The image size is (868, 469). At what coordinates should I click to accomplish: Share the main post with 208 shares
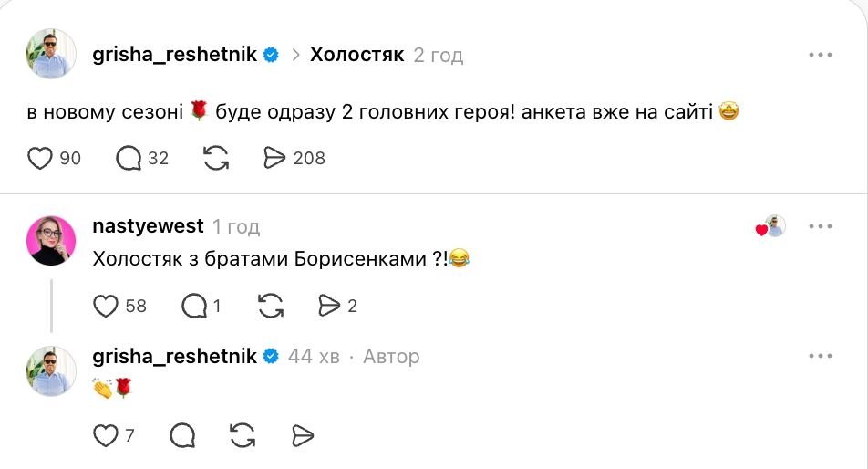(x=274, y=159)
